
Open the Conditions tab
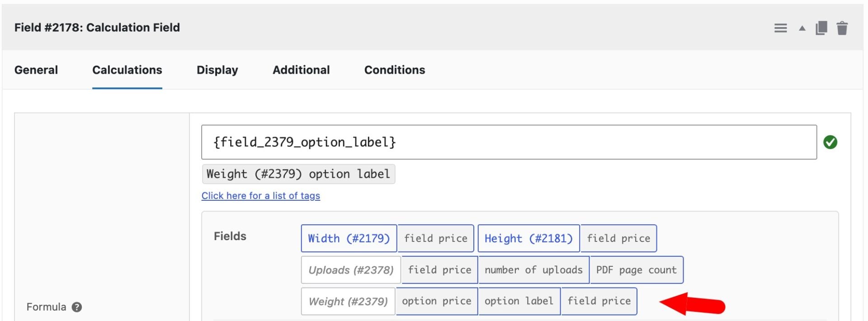pyautogui.click(x=395, y=70)
